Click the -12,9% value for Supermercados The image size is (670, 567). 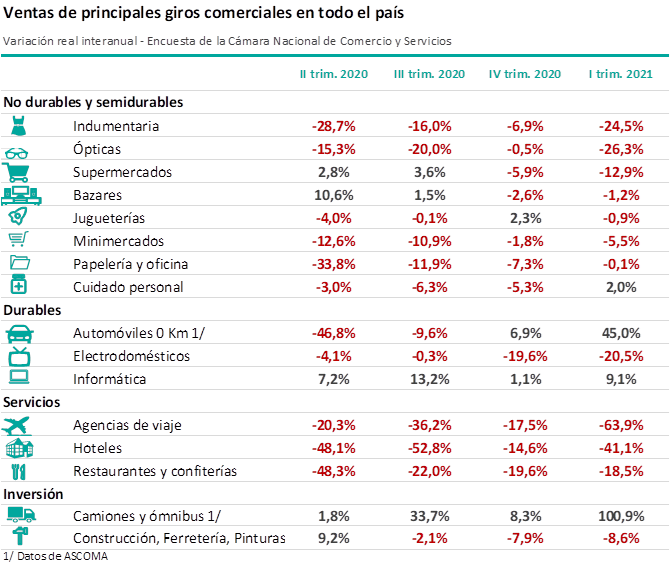[x=621, y=173]
